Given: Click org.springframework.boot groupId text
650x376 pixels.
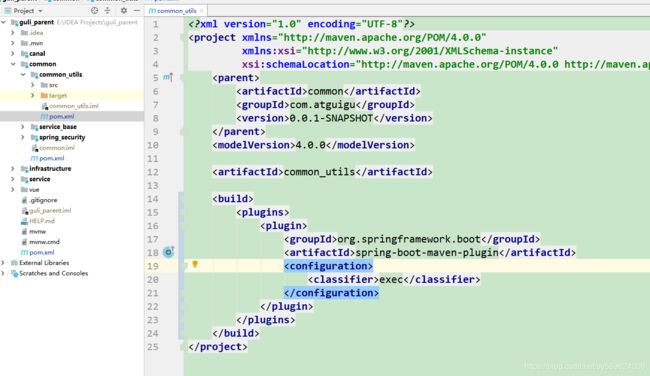Looking at the screenshot, I should pyautogui.click(x=409, y=239).
